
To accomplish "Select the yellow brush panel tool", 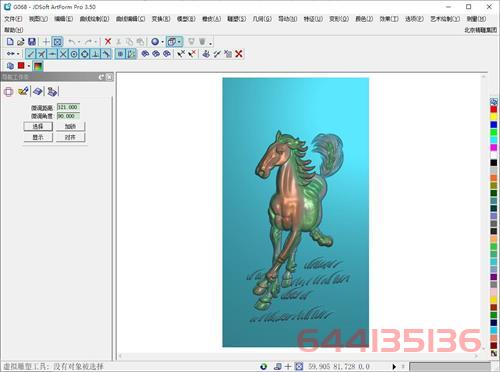I will pyautogui.click(x=23, y=91).
